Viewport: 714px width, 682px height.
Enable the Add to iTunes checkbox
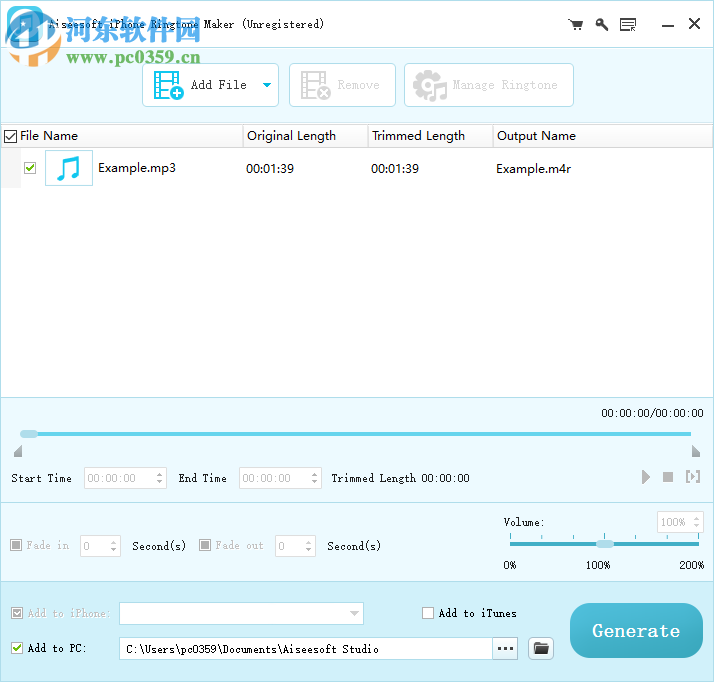click(428, 613)
